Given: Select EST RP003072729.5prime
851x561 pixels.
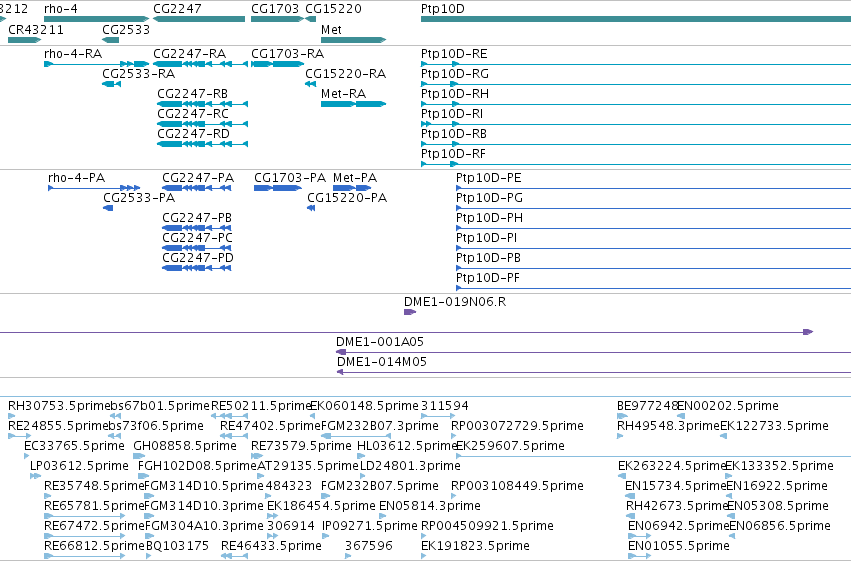Looking at the screenshot, I should tap(454, 436).
